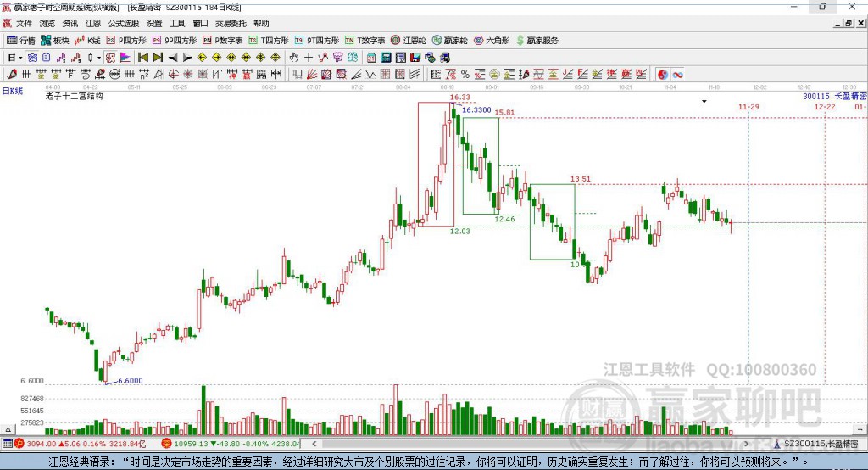Select the red pen drawing tool
The height and width of the screenshot is (470, 868).
point(12,74)
